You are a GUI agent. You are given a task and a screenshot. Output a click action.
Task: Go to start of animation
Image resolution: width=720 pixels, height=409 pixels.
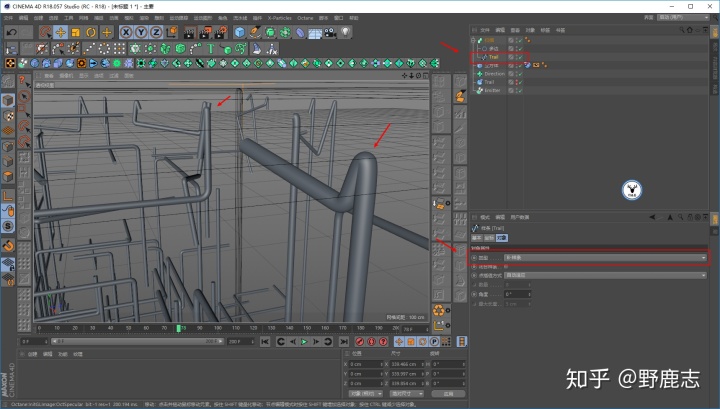265,342
